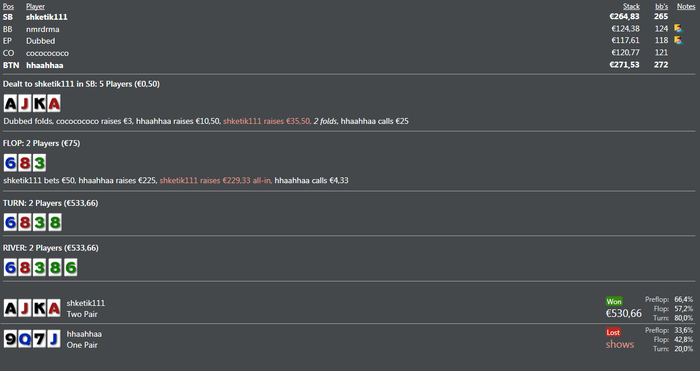Click the bb's column header
Viewport: 700px width, 371px height.
point(662,6)
